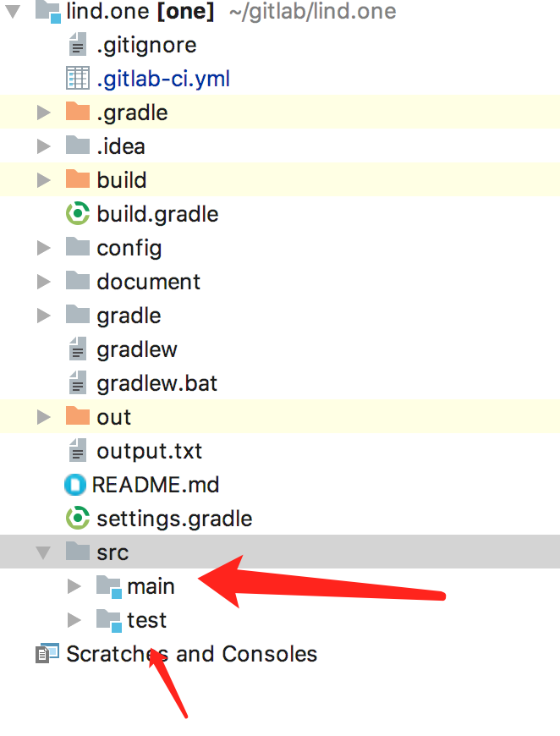Expand the config folder arrow
560x736 pixels.
(43, 248)
